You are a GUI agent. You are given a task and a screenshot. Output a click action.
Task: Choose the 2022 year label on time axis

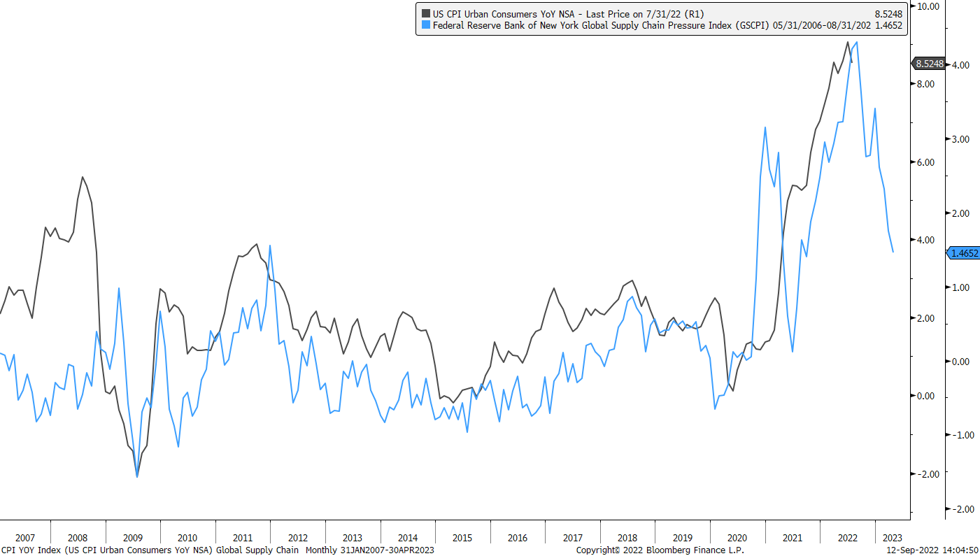(847, 538)
